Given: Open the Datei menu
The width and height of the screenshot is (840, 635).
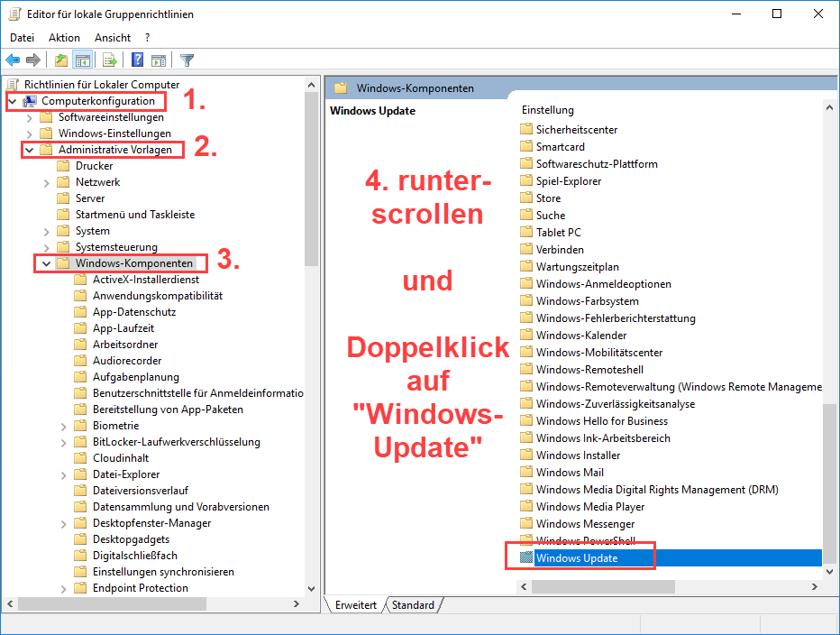Looking at the screenshot, I should (22, 38).
